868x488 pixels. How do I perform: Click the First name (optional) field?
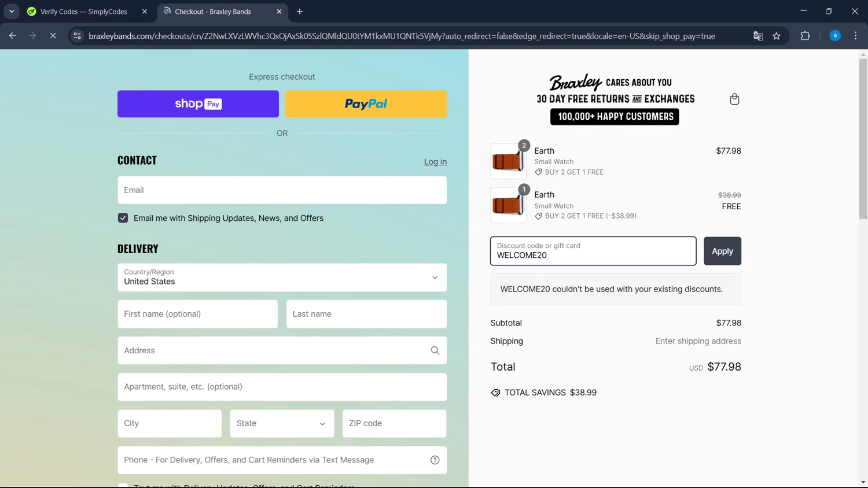point(197,314)
